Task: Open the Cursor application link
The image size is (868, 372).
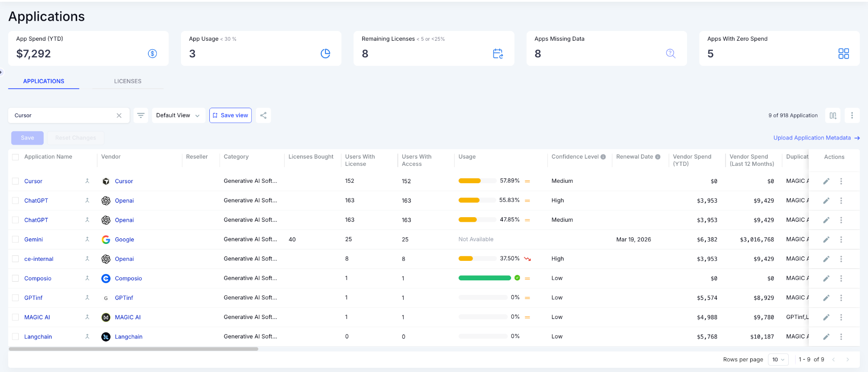Action: 33,181
